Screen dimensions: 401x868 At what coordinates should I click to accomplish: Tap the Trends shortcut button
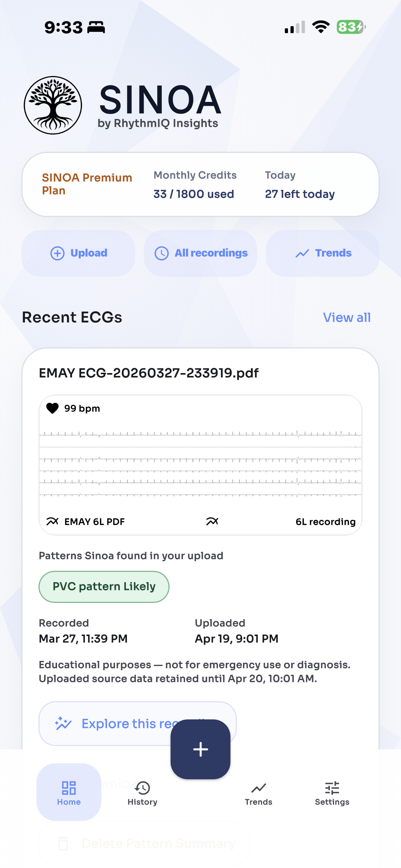click(x=323, y=253)
